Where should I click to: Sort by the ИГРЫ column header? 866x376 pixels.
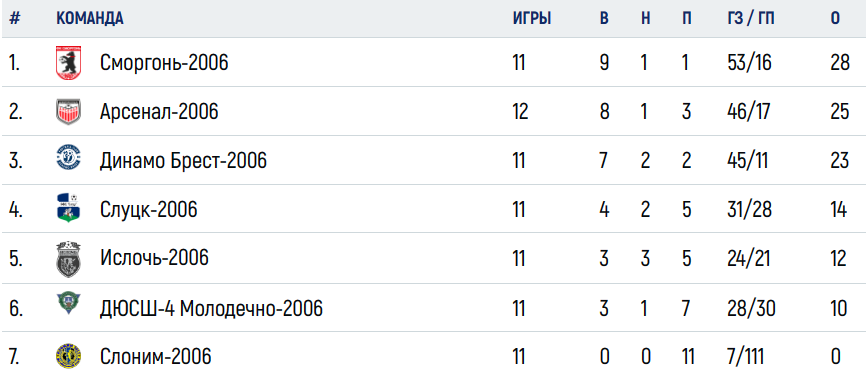[x=532, y=18]
